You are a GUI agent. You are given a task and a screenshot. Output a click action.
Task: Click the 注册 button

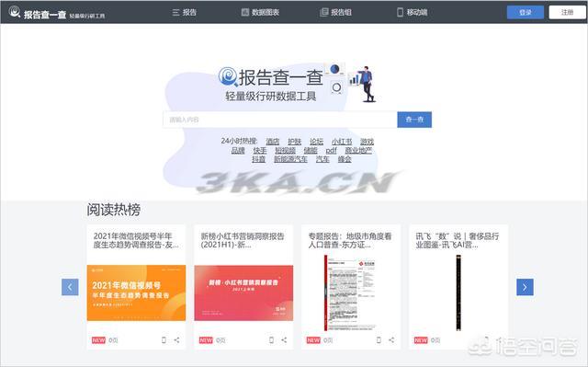[567, 12]
